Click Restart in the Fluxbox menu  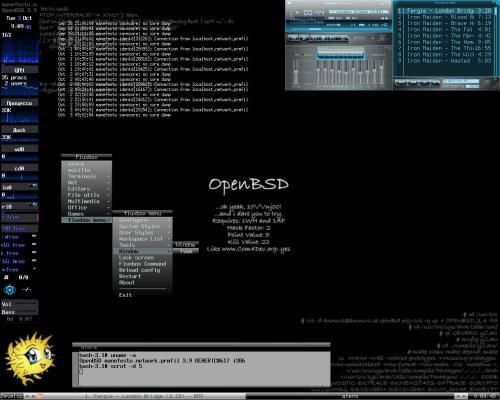[142, 276]
